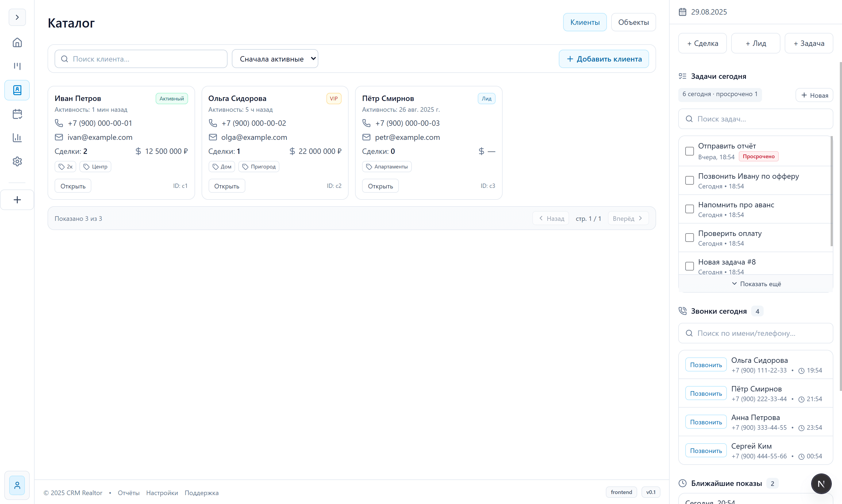Switch to the Объекты tab

633,22
